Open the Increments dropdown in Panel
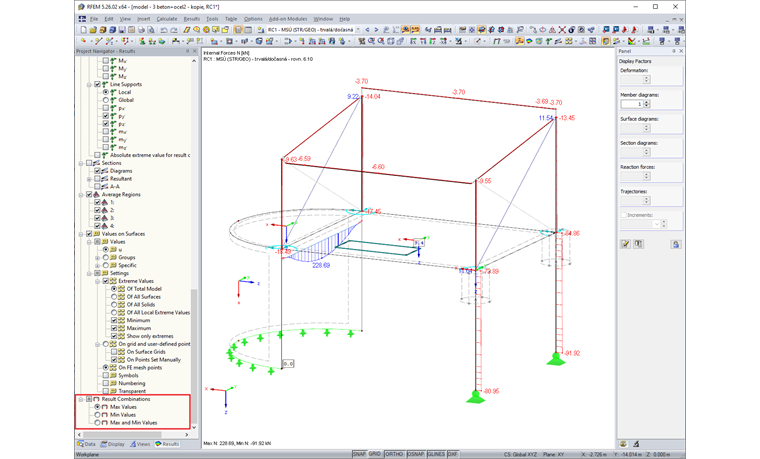The image size is (760, 459). [656, 224]
